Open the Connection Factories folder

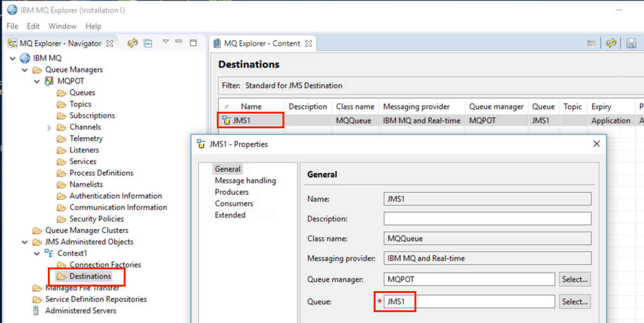point(105,265)
